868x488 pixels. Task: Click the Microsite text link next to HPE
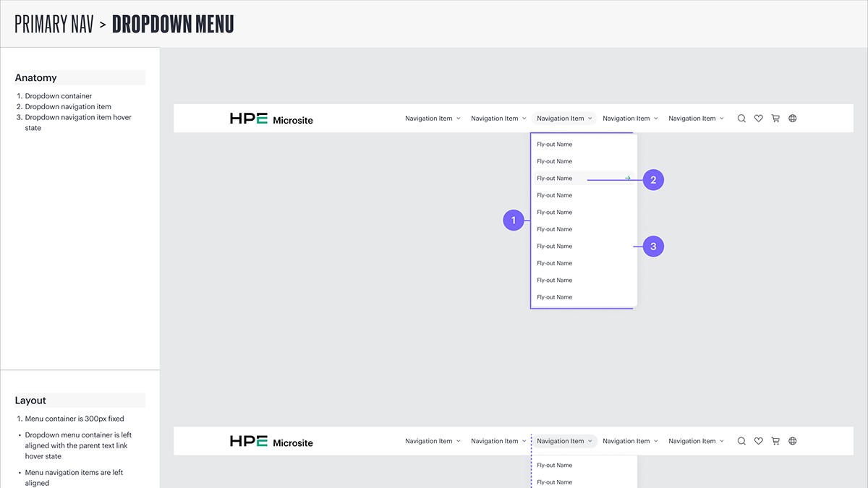[x=292, y=119]
